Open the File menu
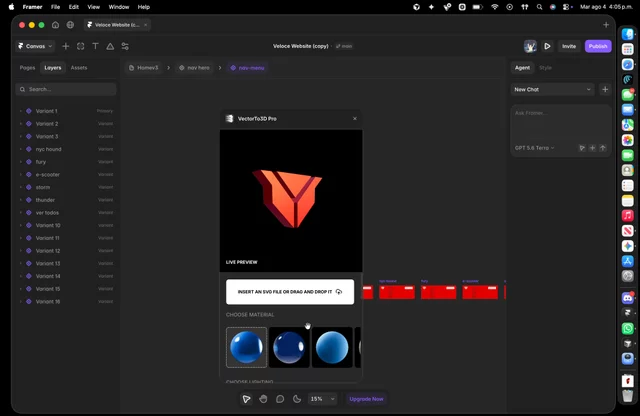This screenshot has width=640, height=416. point(55,7)
